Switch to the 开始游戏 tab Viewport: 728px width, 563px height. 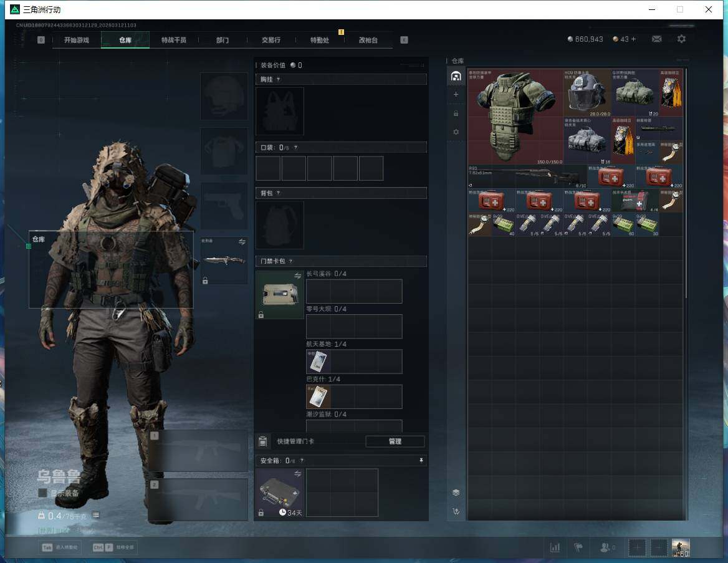click(77, 40)
